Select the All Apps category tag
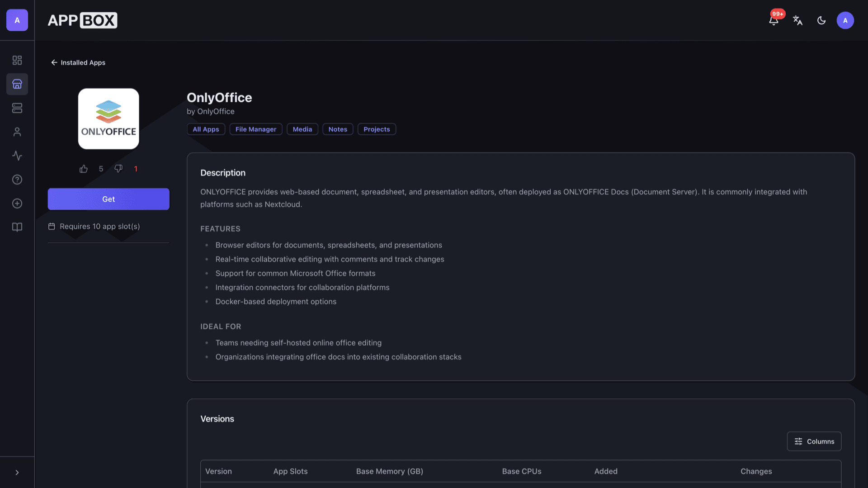 (x=206, y=129)
